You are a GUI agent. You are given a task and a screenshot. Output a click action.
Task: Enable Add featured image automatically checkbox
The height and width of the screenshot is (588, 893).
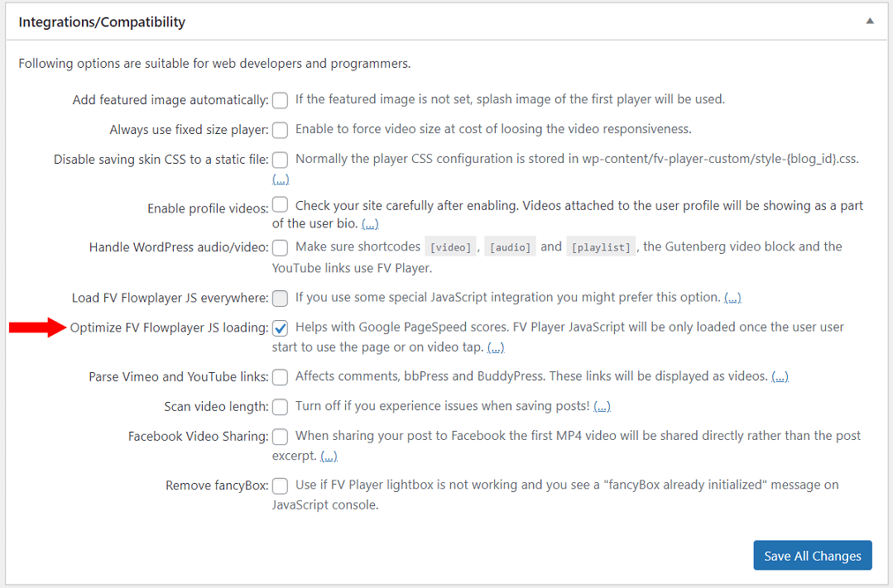(x=280, y=100)
